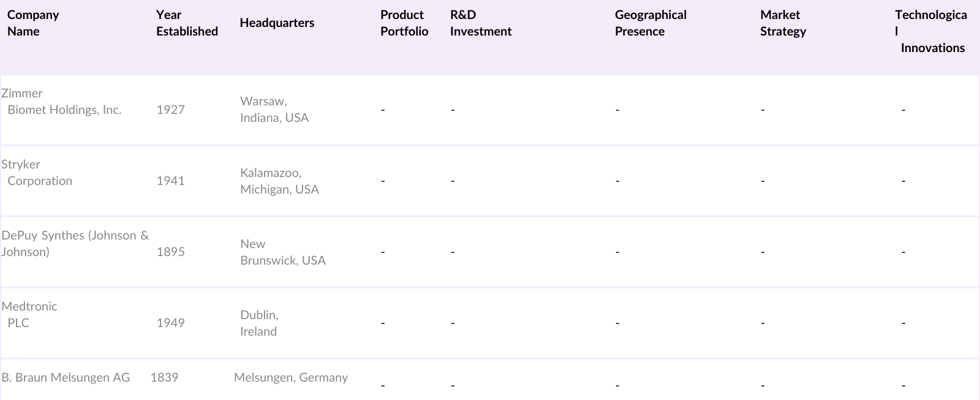The height and width of the screenshot is (400, 980).
Task: Click the Technological Innovations column header
Action: (x=931, y=31)
